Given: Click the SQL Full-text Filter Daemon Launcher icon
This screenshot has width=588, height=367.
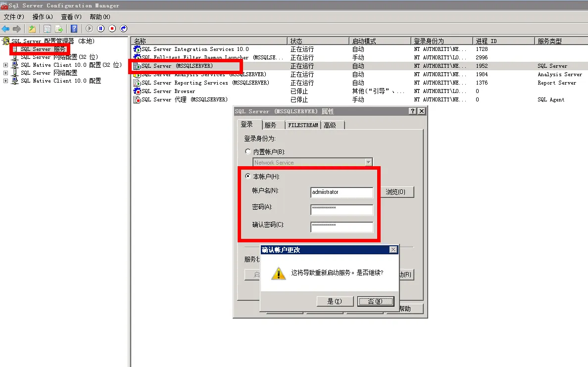Looking at the screenshot, I should [137, 57].
